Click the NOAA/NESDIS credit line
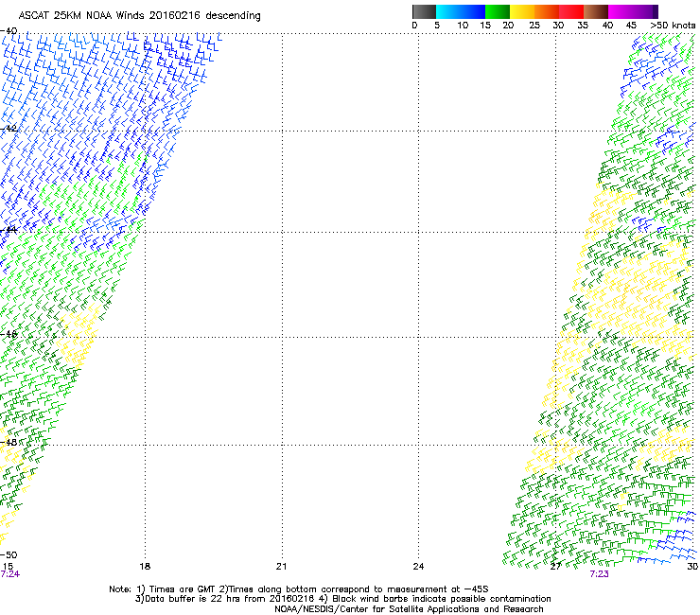Image resolution: width=700 pixels, height=615 pixels. (x=409, y=609)
